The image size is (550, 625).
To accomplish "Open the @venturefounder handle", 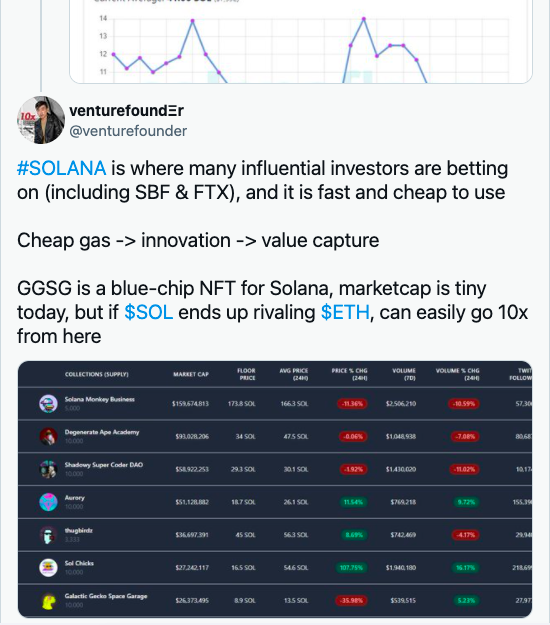I will click(128, 131).
